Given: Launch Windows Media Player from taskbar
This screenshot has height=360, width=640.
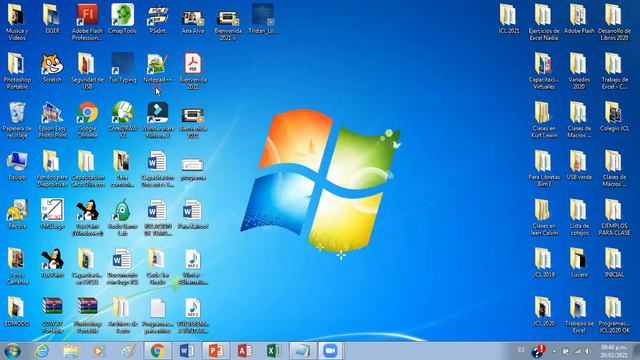Looking at the screenshot, I should pos(98,351).
